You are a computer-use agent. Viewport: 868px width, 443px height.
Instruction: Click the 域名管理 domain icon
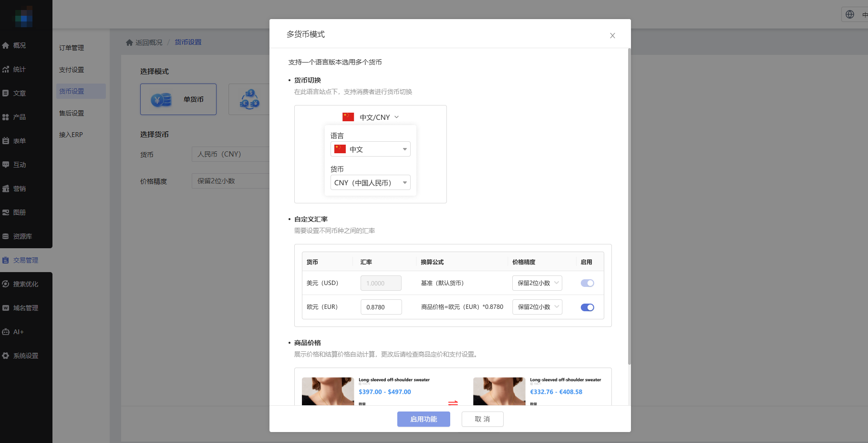6,308
